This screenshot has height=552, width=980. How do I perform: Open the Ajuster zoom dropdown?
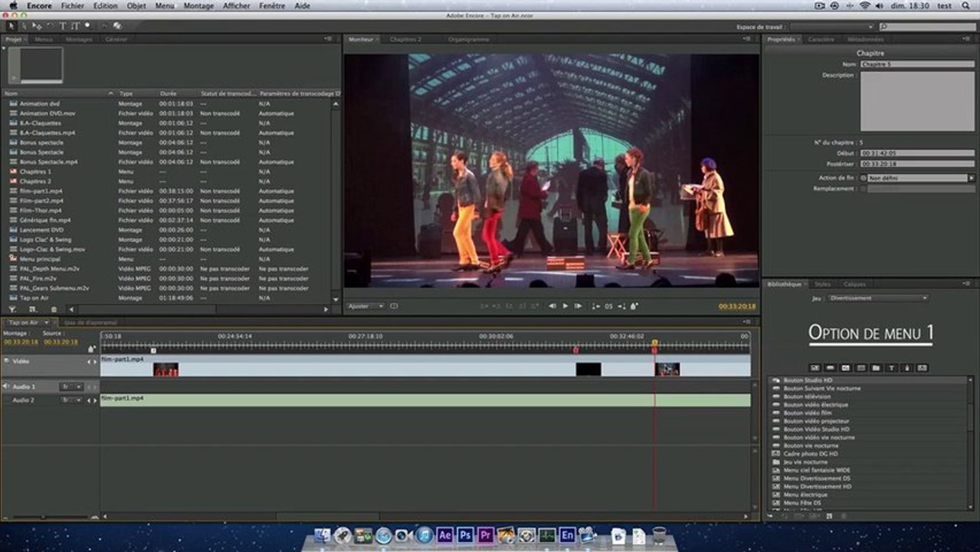click(x=365, y=306)
